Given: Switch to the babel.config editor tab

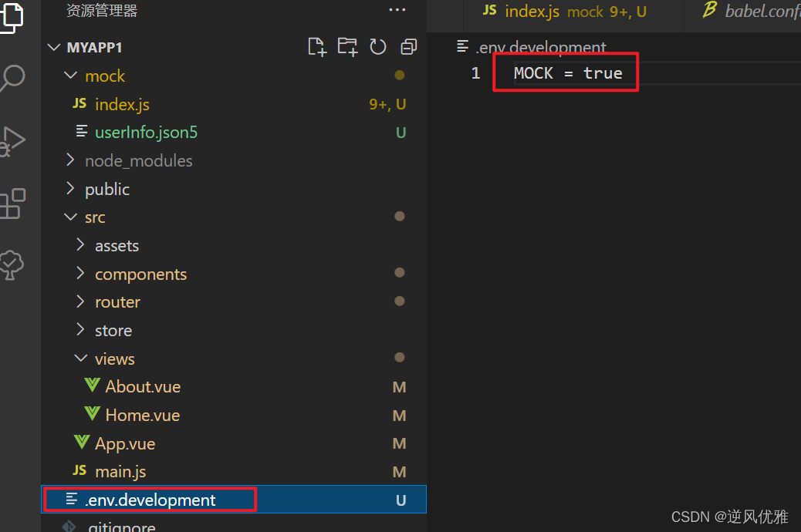Looking at the screenshot, I should point(751,11).
